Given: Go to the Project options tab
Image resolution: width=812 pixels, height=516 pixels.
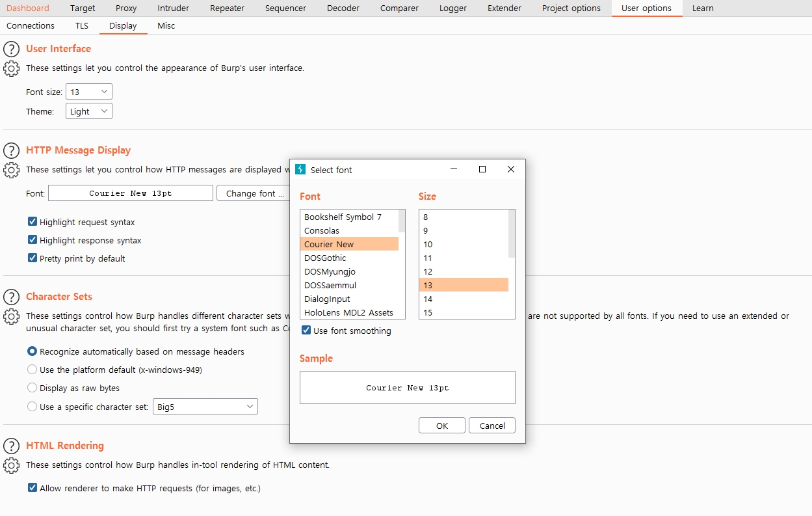Looking at the screenshot, I should (571, 8).
